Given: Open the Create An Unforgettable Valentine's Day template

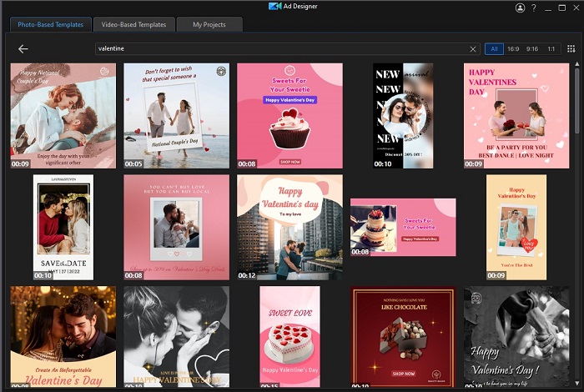Looking at the screenshot, I should point(63,336).
